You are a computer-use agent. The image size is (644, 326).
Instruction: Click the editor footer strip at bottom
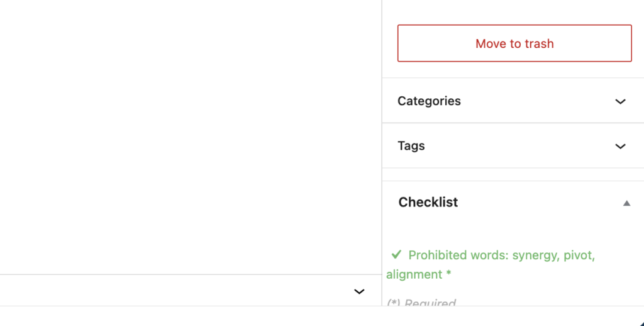point(314,316)
